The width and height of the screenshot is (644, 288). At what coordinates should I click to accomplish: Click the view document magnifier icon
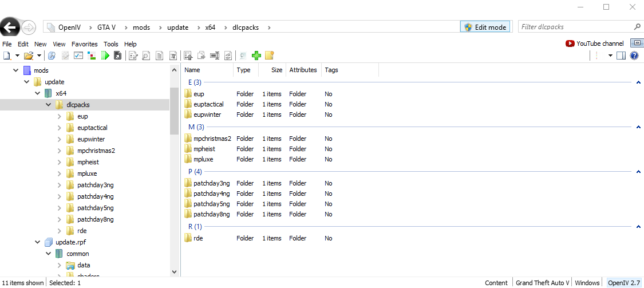point(146,56)
